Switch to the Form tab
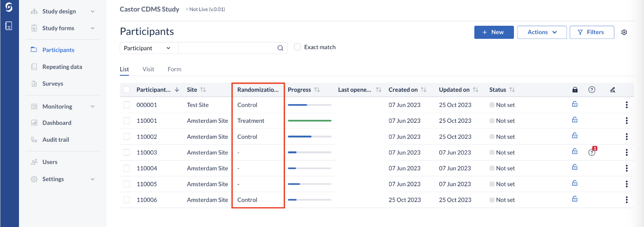The width and height of the screenshot is (644, 227). coord(174,69)
